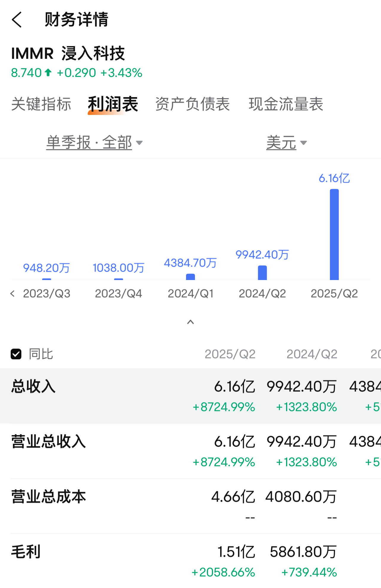The width and height of the screenshot is (381, 588).
Task: Tap the IMMR 浸入科技 stock title
Action: click(x=68, y=53)
